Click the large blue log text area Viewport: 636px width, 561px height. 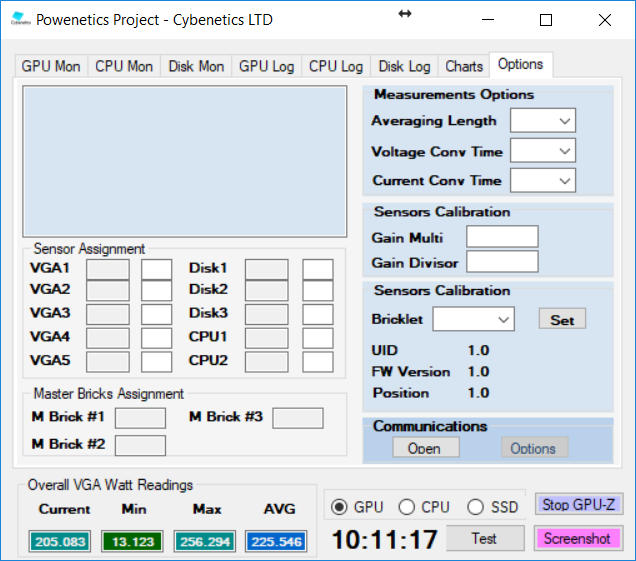click(x=185, y=161)
